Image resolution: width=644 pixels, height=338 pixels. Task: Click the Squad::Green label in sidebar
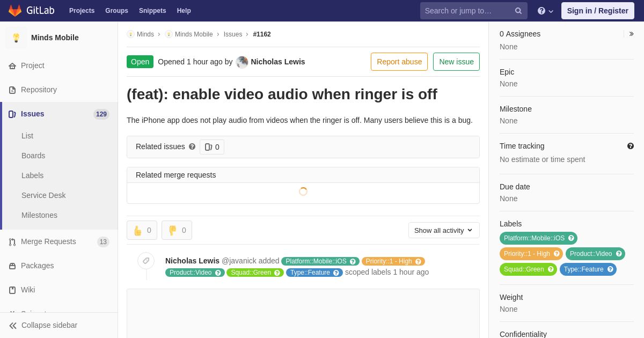coord(524,269)
